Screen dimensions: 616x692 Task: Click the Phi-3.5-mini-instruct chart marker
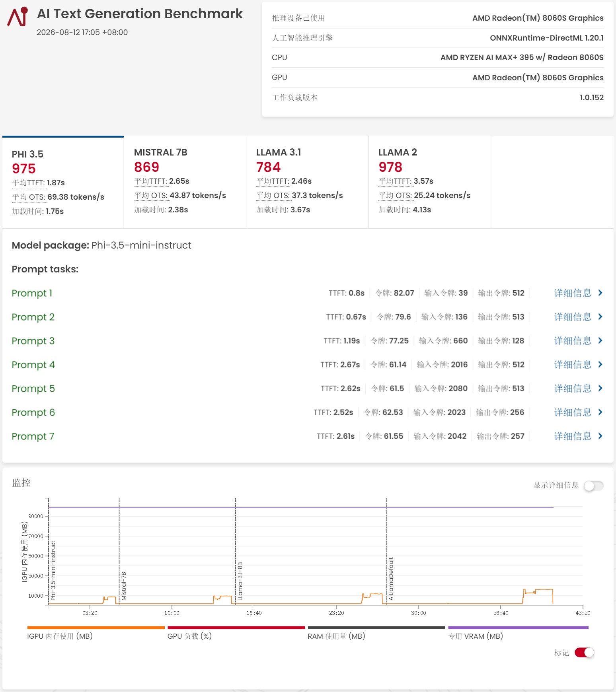pos(53,570)
